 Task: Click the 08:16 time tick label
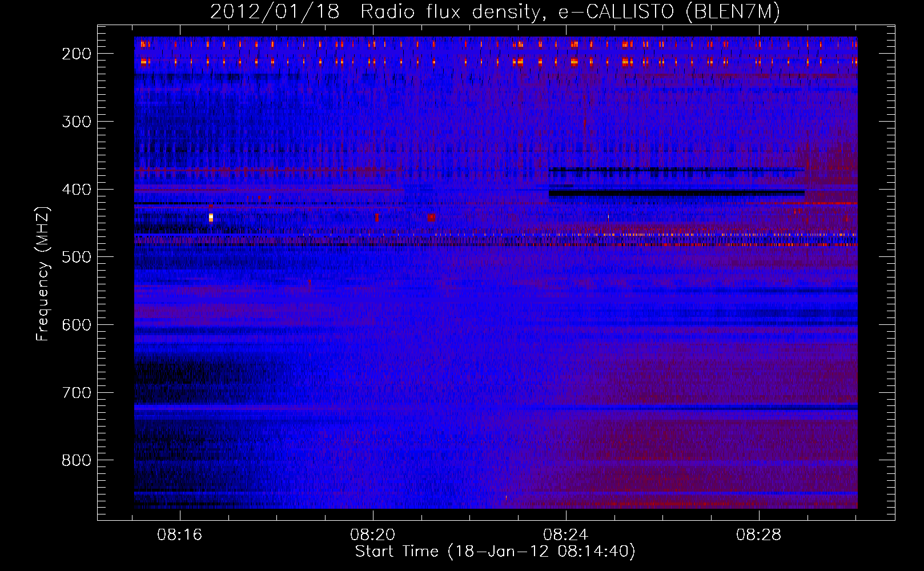coord(180,535)
